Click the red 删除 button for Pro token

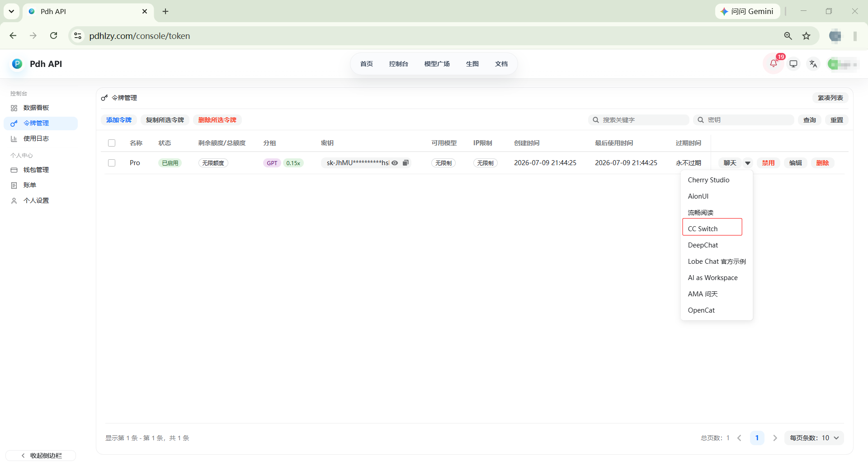[x=822, y=163]
